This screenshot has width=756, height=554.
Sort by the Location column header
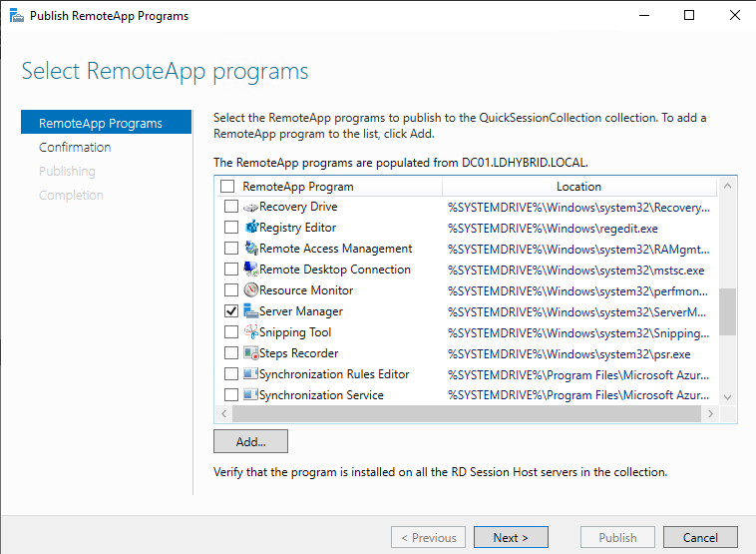pos(579,187)
